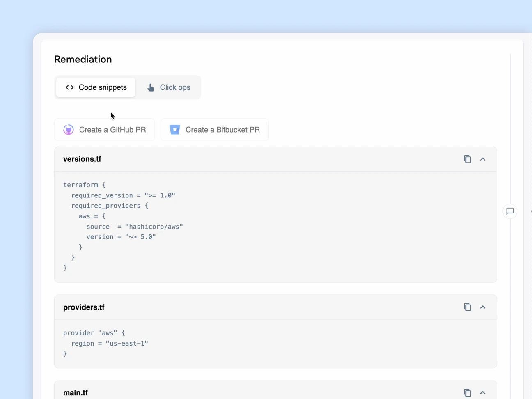
Task: Collapse the providers.tf code block
Action: point(483,307)
